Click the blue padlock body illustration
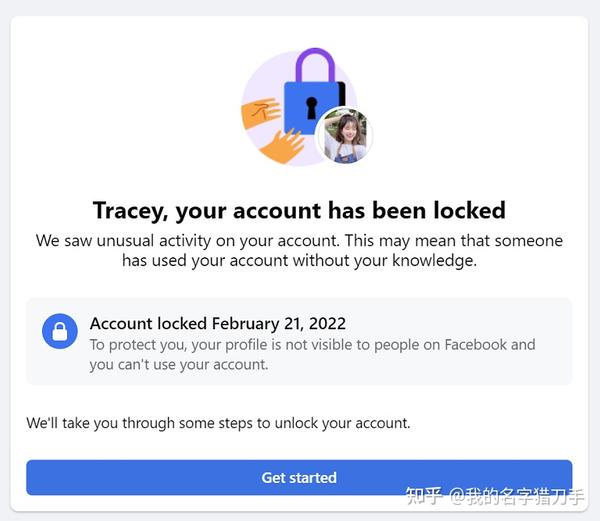600x521 pixels. point(313,108)
